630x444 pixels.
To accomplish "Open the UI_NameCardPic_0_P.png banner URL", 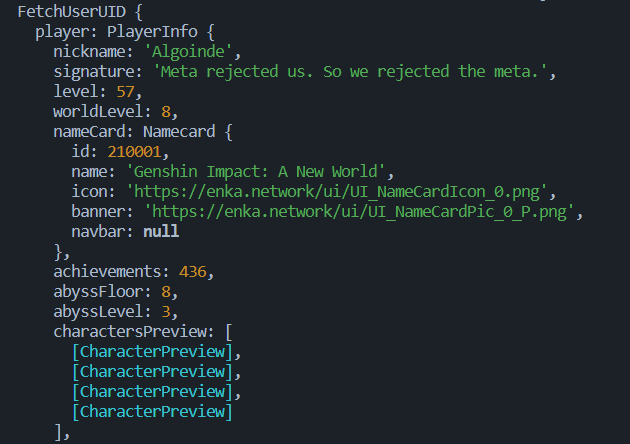I will click(x=362, y=212).
